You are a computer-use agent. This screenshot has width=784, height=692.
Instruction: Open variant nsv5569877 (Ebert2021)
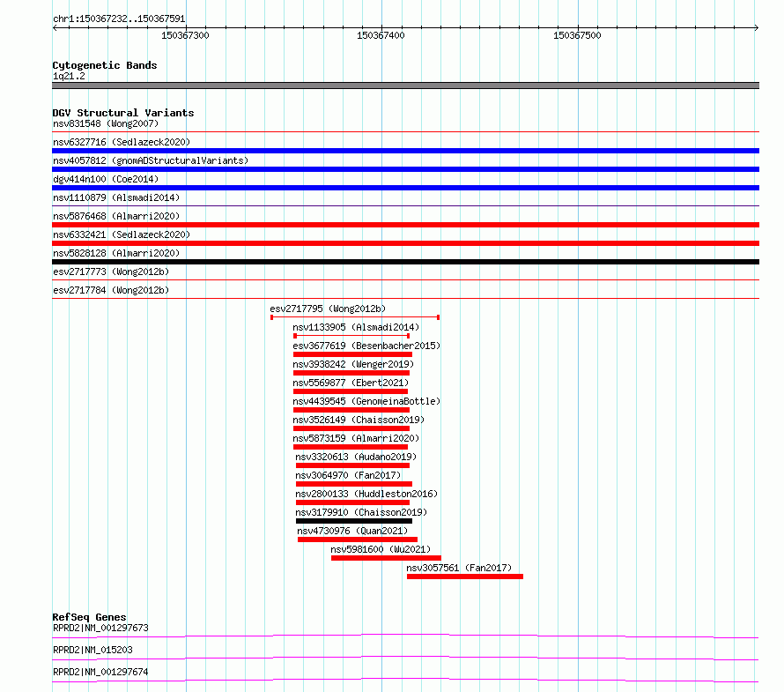(351, 383)
